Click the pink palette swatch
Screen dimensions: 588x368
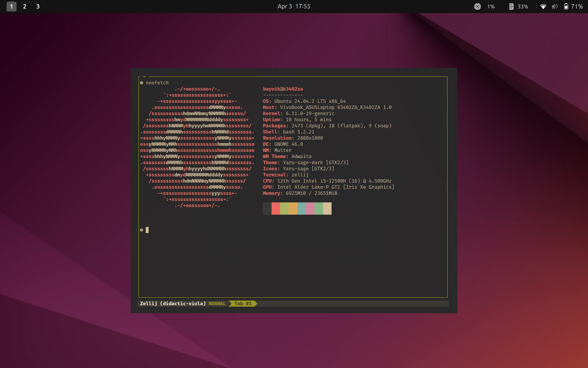tap(310, 208)
